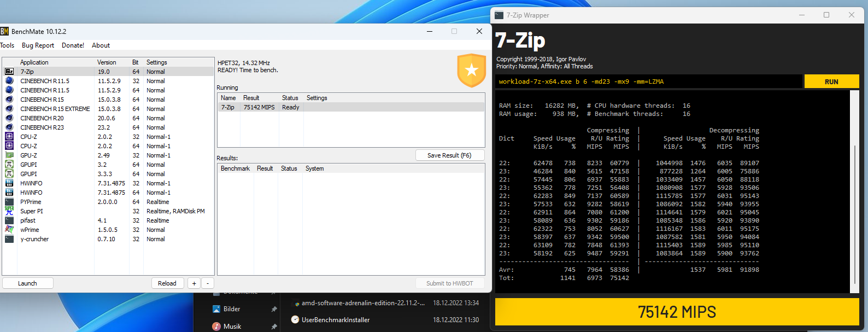Click the Status column header in Running list
Viewport: 868px width, 332px height.
tap(290, 98)
